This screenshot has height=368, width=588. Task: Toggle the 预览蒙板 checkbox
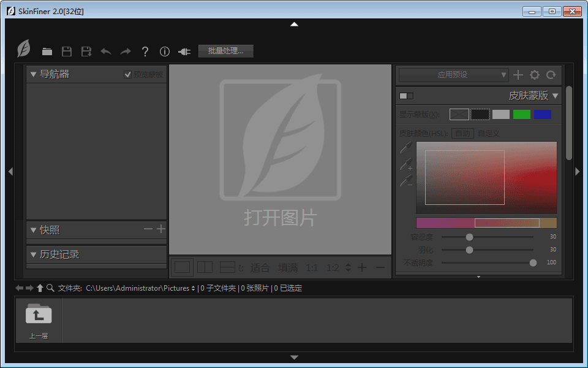tap(127, 74)
